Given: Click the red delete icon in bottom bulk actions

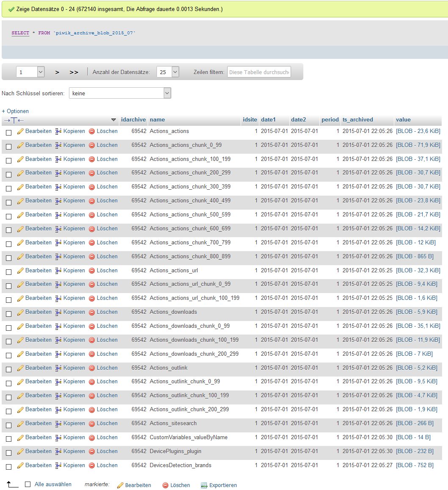Looking at the screenshot, I should [x=165, y=485].
